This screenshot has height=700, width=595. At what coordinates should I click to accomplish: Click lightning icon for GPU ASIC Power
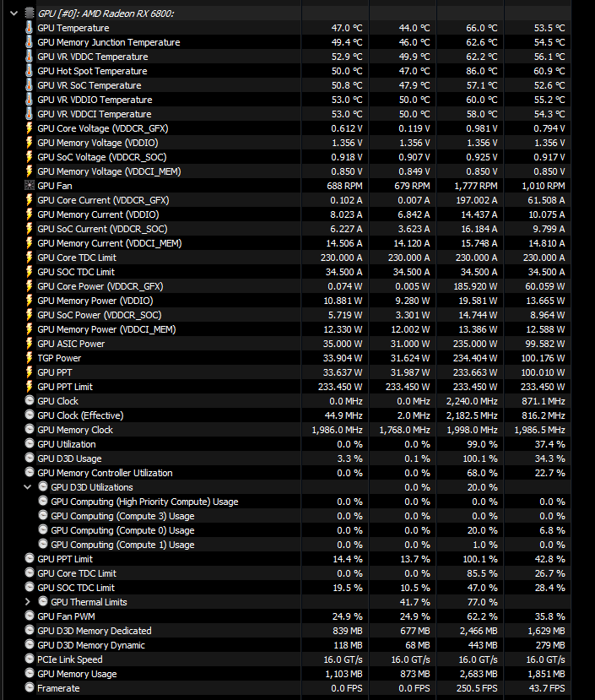(29, 344)
